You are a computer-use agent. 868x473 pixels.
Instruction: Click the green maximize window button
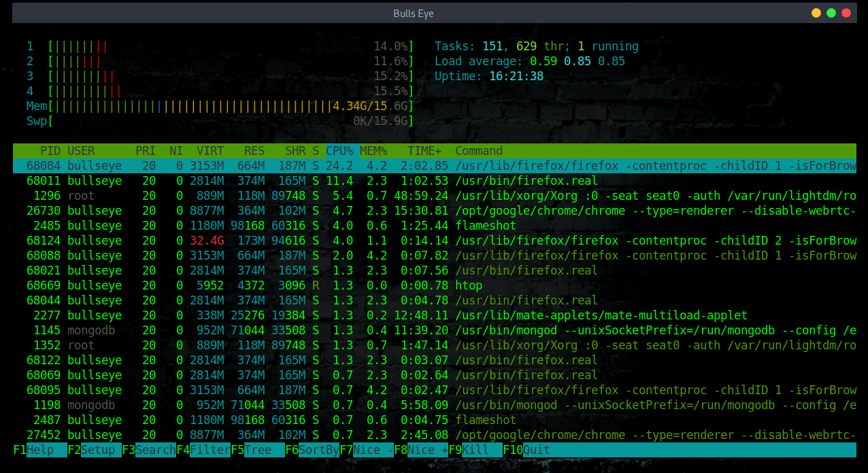(x=831, y=13)
